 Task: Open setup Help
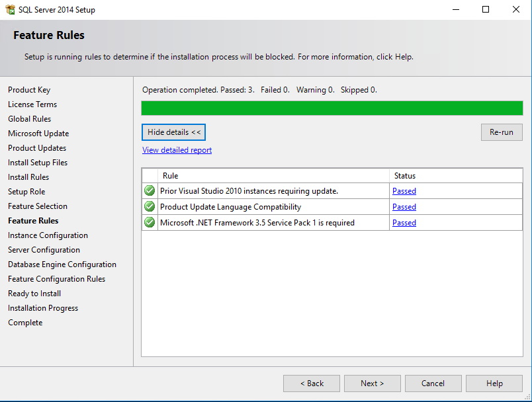click(494, 383)
